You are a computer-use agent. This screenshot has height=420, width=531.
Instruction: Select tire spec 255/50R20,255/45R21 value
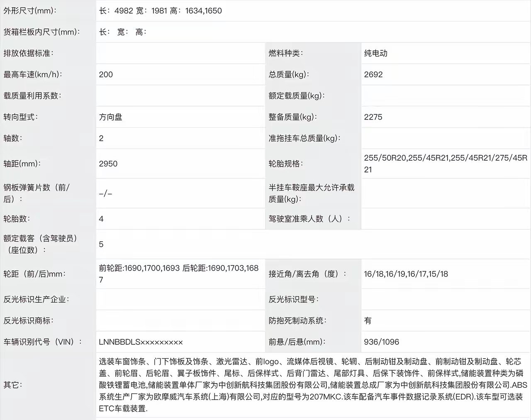click(x=446, y=164)
